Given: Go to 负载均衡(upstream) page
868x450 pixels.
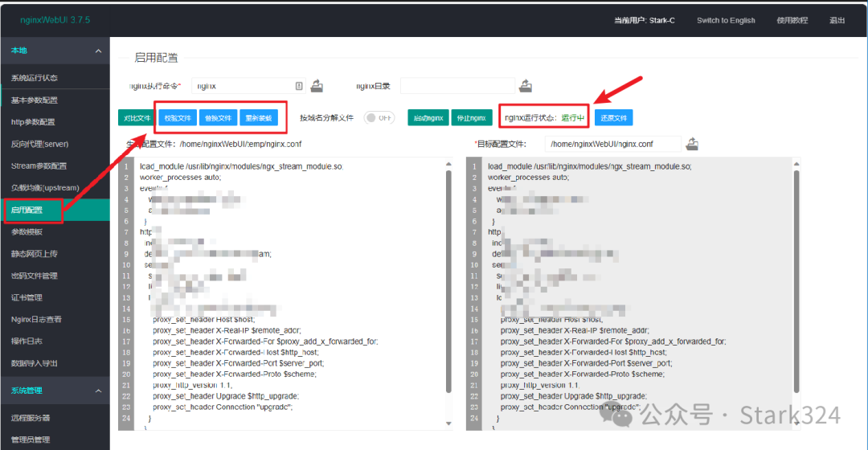Looking at the screenshot, I should pyautogui.click(x=45, y=188).
